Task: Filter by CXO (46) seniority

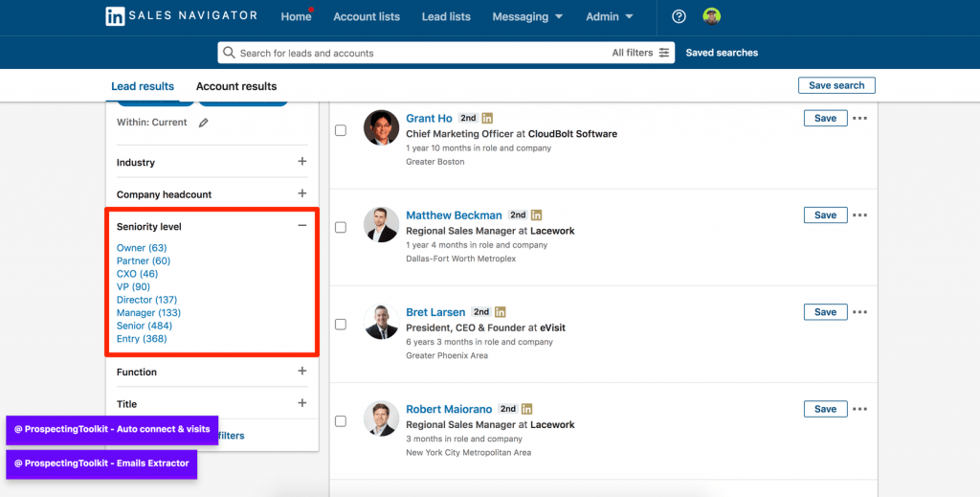Action: (x=138, y=274)
